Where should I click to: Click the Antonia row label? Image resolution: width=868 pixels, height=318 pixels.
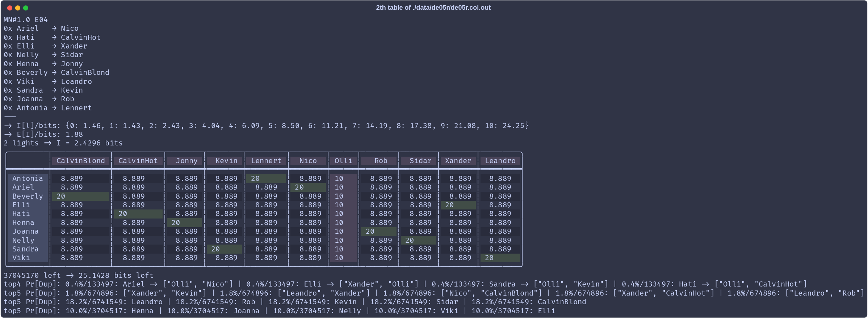point(28,178)
